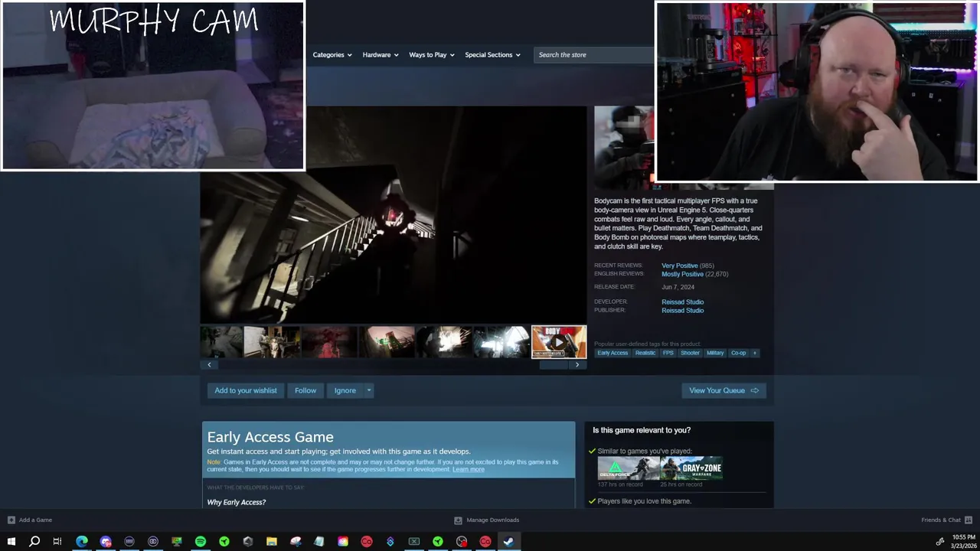The width and height of the screenshot is (980, 551).
Task: Select the fourth screenshot thumbnail
Action: tap(387, 342)
